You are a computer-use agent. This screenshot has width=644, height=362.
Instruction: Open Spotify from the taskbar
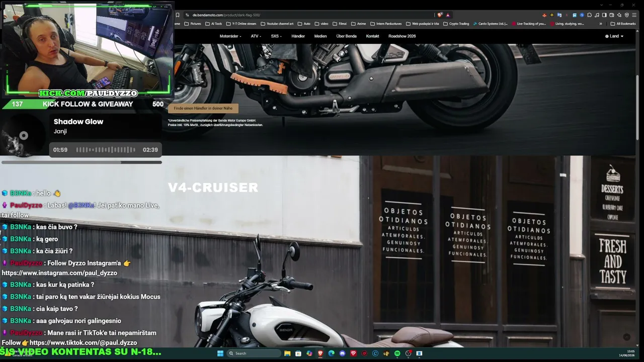click(397, 353)
